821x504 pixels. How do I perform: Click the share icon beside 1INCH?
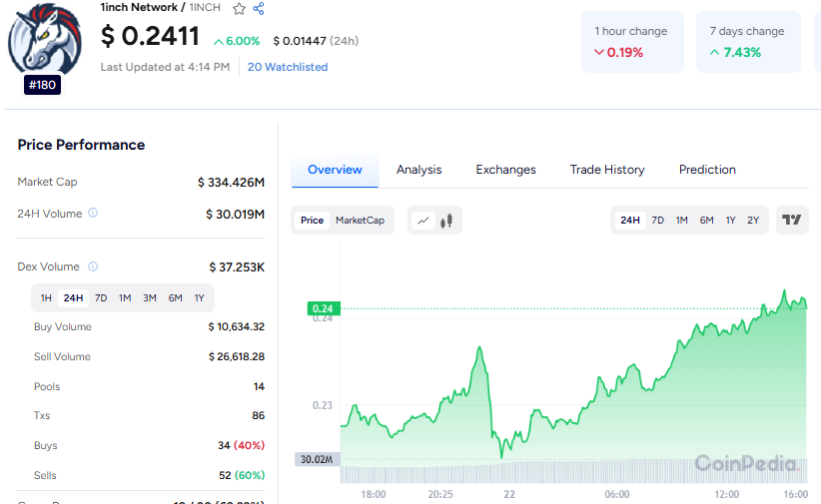[259, 8]
